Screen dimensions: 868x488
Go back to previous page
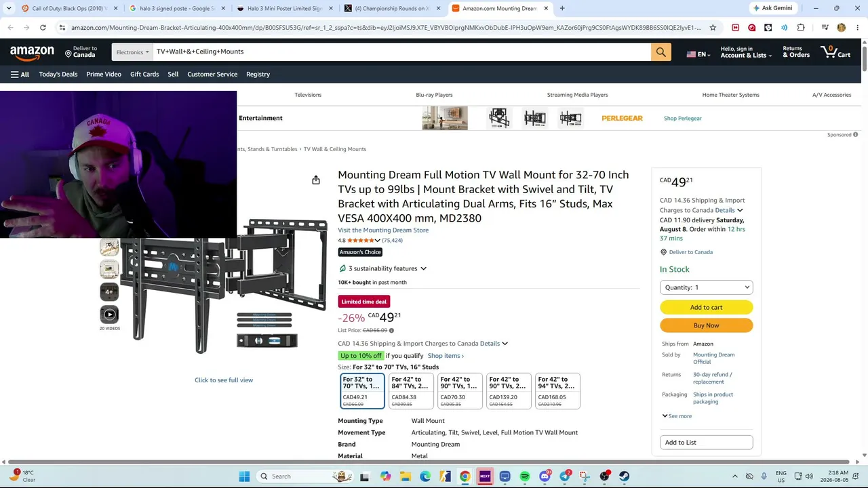click(10, 28)
